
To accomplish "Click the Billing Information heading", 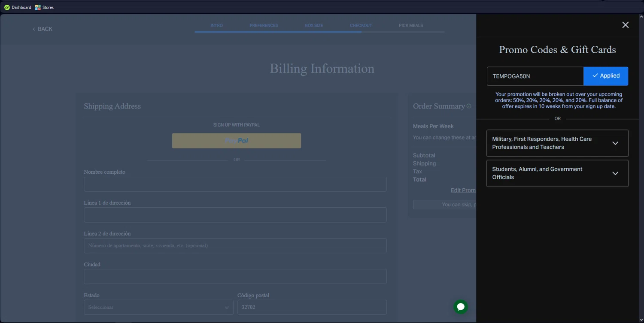I will 322,69.
